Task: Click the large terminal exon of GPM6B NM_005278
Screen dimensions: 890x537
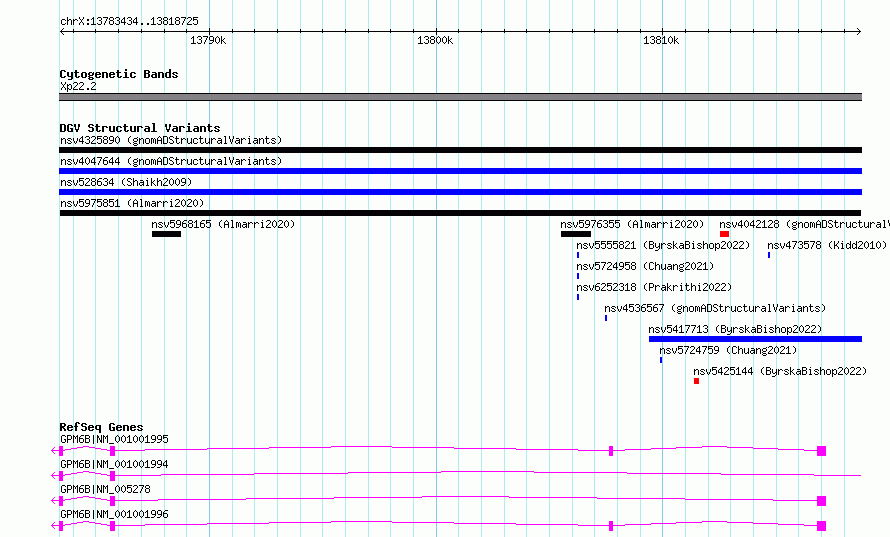Action: (x=821, y=501)
